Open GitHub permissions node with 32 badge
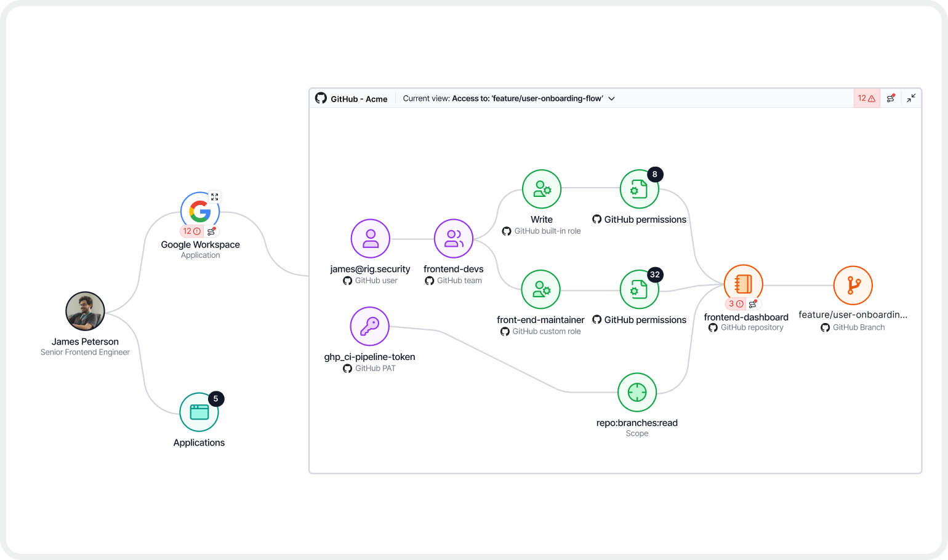Image resolution: width=948 pixels, height=560 pixels. tap(640, 289)
